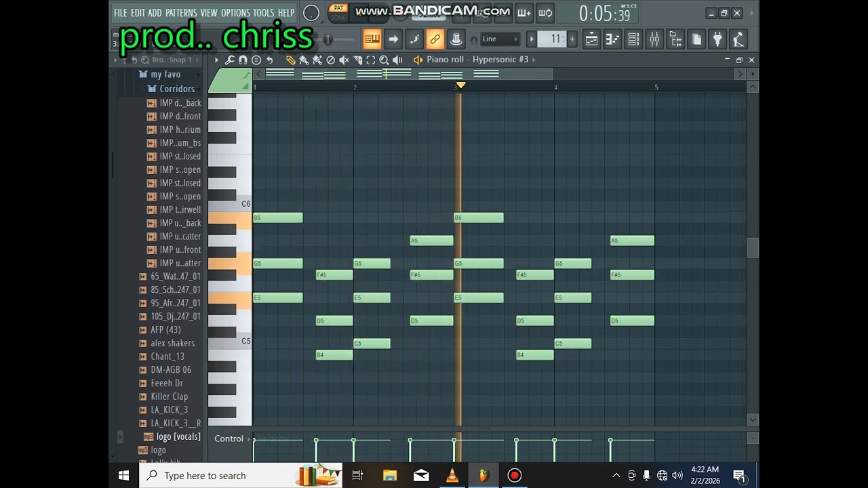Toggle the portamento triangle above keyboard
868x488 pixels.
[246, 86]
